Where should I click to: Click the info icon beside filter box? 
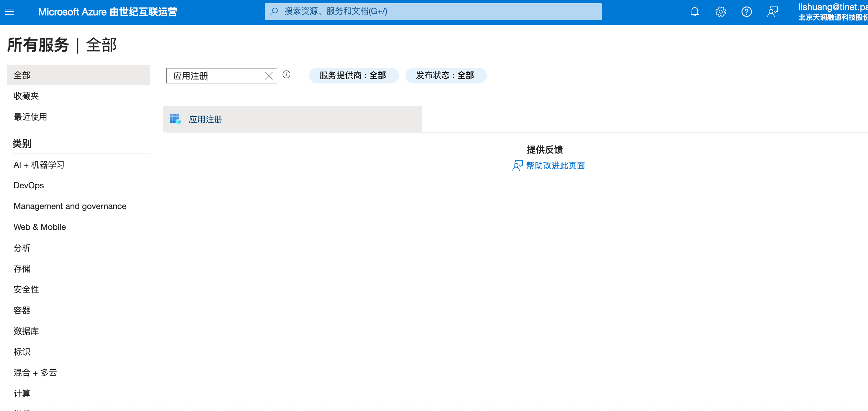point(286,75)
